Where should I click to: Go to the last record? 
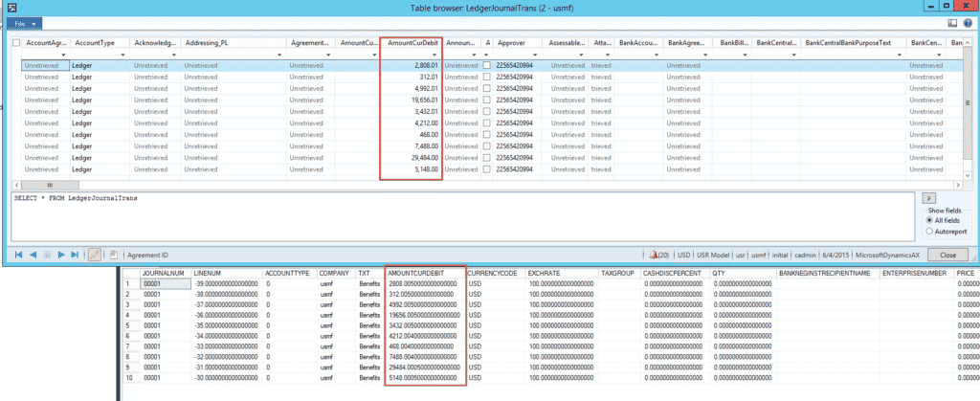(75, 255)
